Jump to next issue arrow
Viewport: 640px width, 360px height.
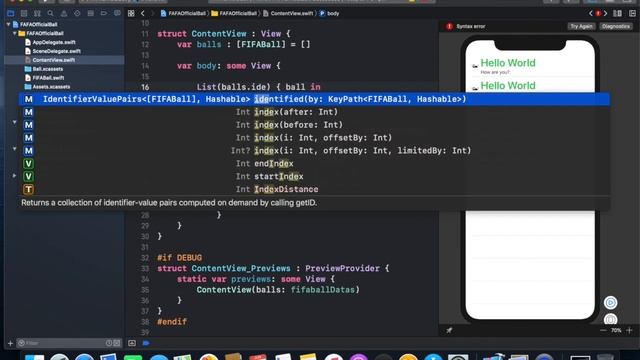coord(605,13)
